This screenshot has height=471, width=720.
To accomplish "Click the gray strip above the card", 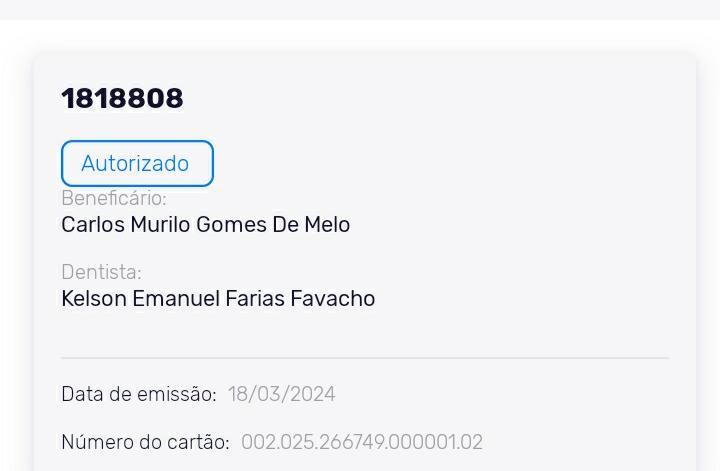I will click(360, 9).
